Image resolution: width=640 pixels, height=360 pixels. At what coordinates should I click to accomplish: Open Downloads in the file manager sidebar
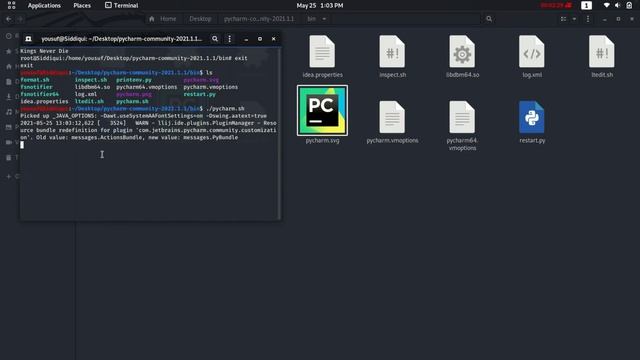tap(9, 97)
